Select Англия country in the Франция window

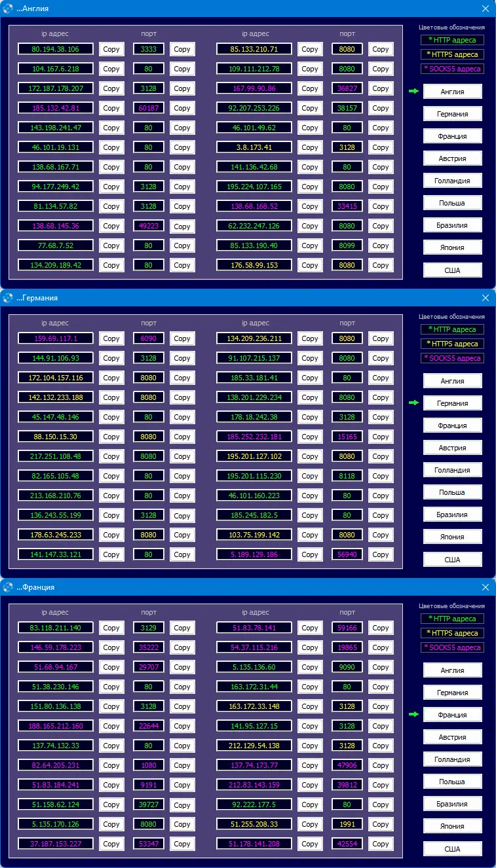point(453,670)
